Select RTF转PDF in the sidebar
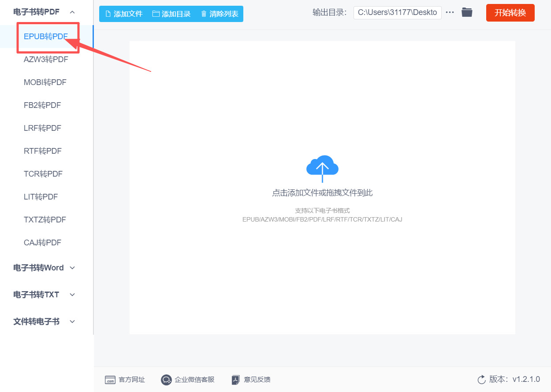 pyautogui.click(x=43, y=151)
